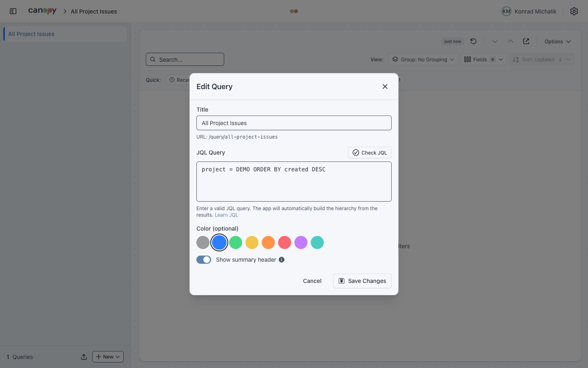
Task: Click inside the Title input field
Action: point(294,123)
